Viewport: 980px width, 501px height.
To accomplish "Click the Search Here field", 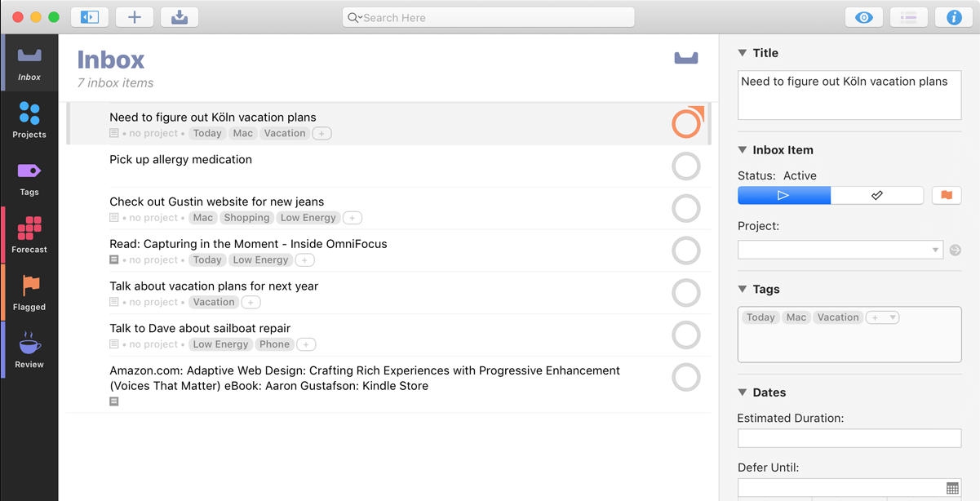I will (488, 16).
